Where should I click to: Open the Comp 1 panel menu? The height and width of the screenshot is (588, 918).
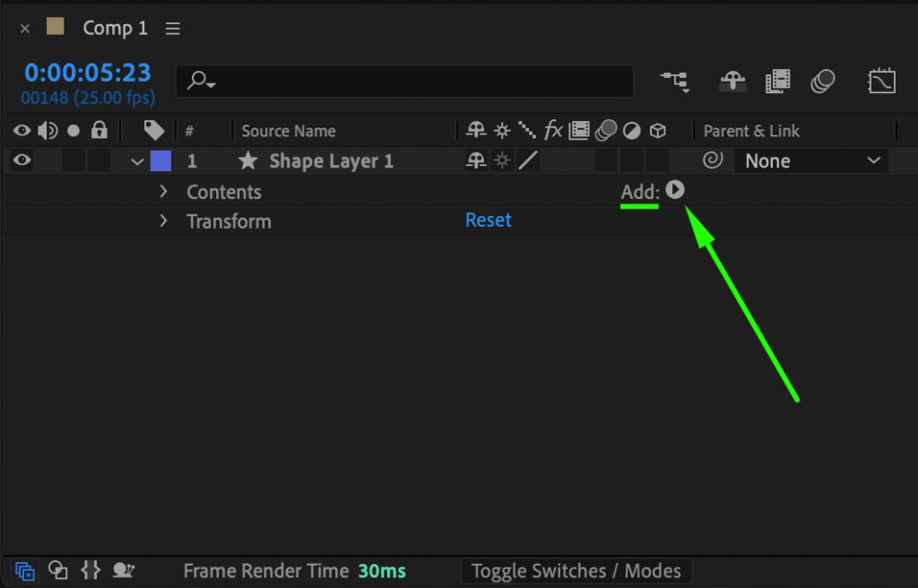(172, 28)
